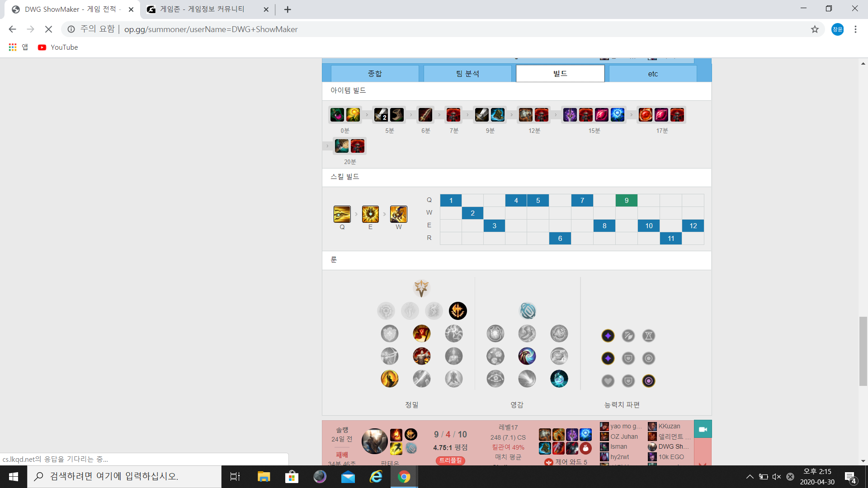Click the KKuzan player name link
The height and width of the screenshot is (488, 868).
click(669, 426)
